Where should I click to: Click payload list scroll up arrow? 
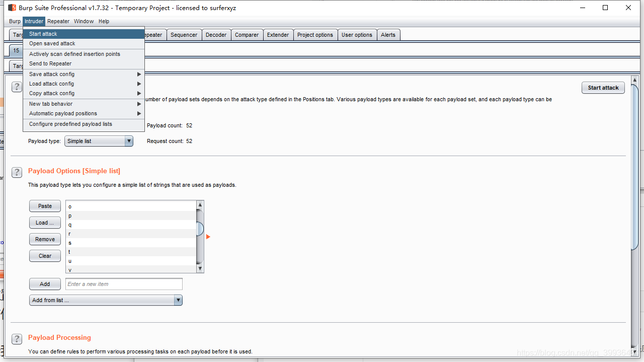click(200, 205)
